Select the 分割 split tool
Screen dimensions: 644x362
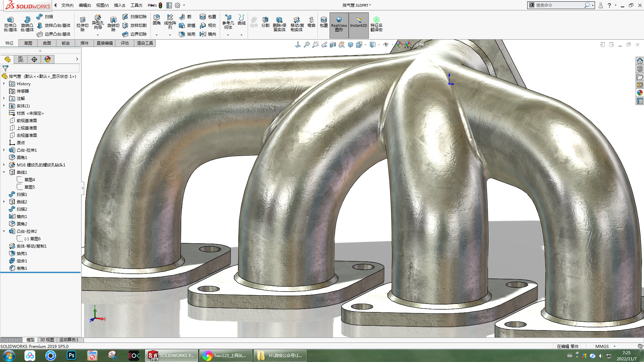[265, 22]
